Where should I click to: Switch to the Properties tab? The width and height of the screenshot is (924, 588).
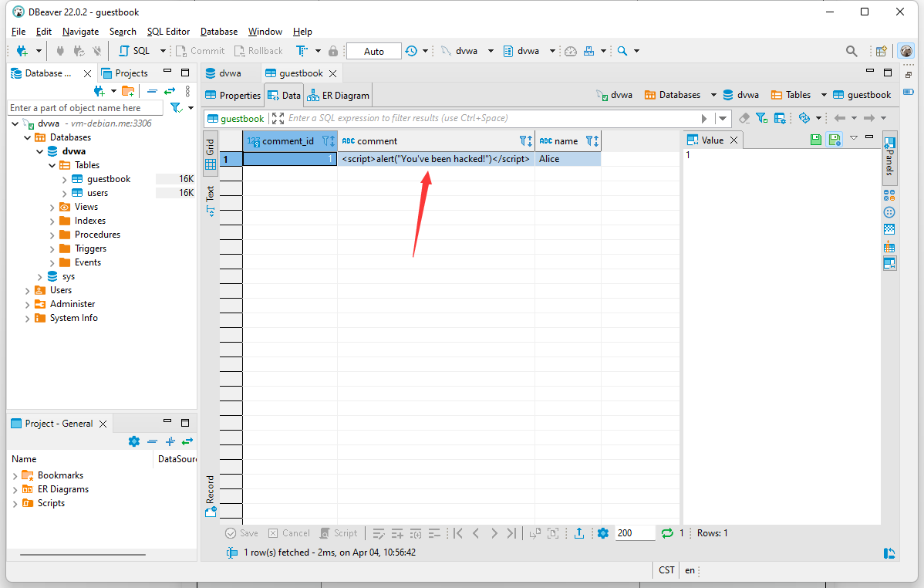(x=233, y=96)
